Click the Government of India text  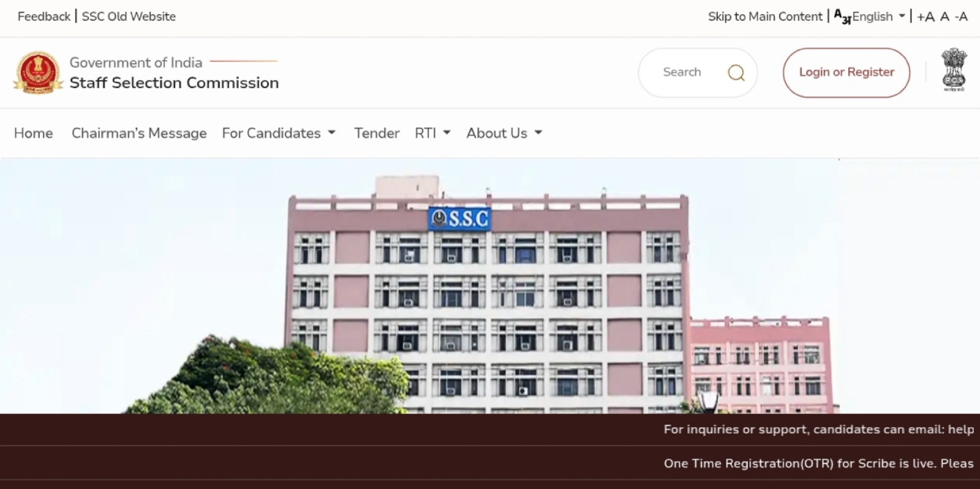(136, 62)
